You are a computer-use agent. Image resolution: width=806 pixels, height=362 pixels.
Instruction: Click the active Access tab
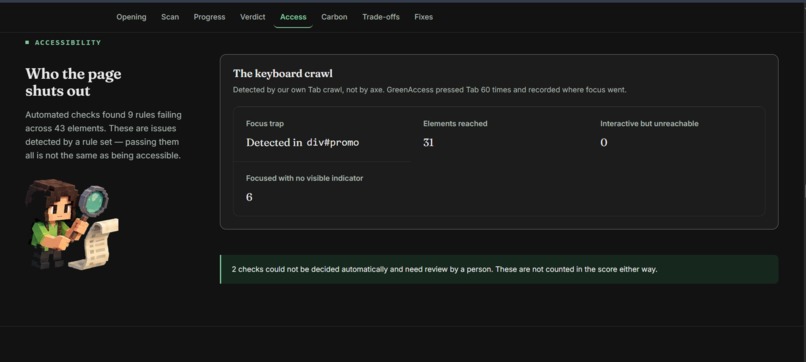click(x=293, y=17)
